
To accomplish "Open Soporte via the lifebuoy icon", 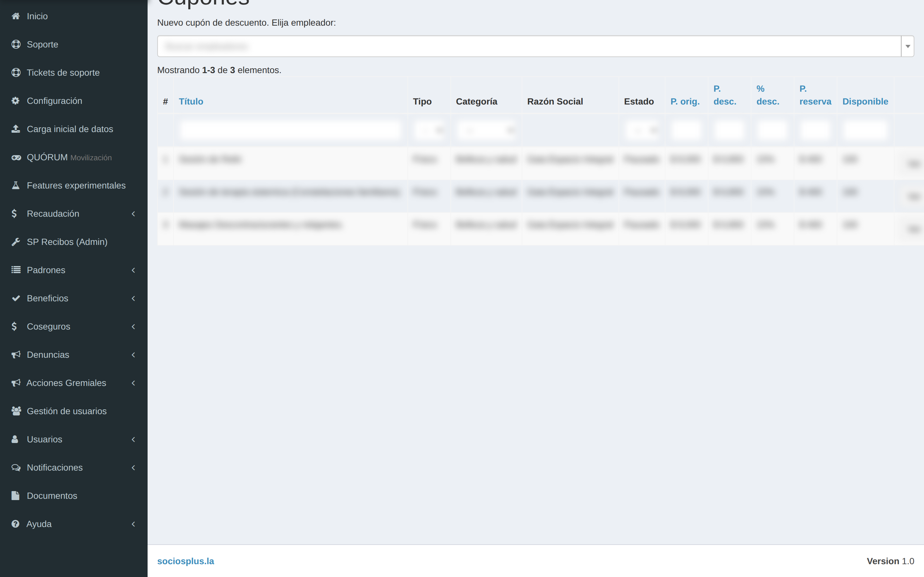I will click(16, 44).
